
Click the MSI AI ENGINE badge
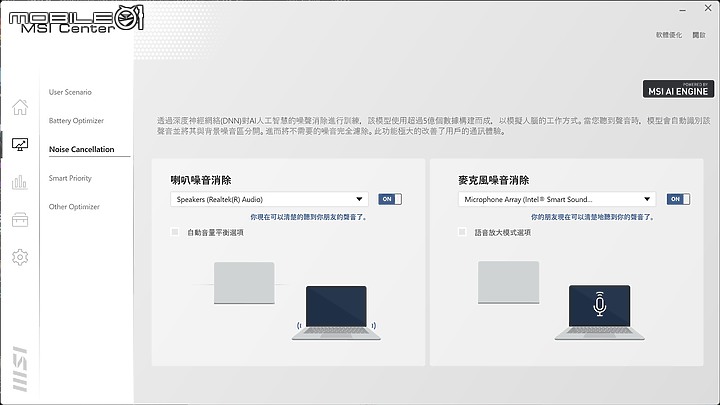coord(678,89)
